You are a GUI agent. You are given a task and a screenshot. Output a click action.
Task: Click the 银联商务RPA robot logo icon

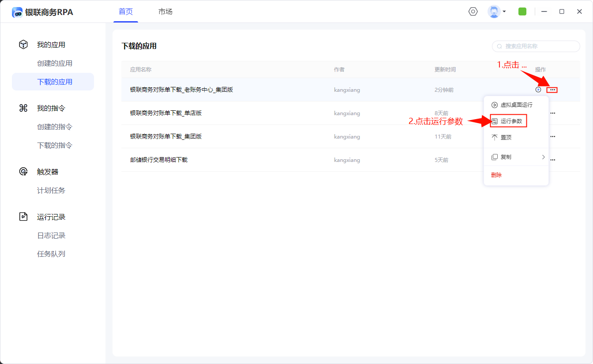pyautogui.click(x=17, y=12)
